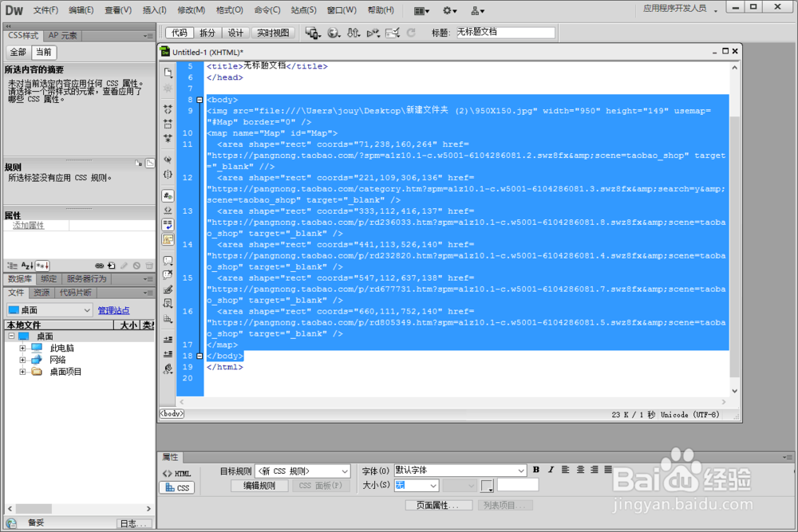
Task: Switch property inspector to HTML
Action: (176, 474)
